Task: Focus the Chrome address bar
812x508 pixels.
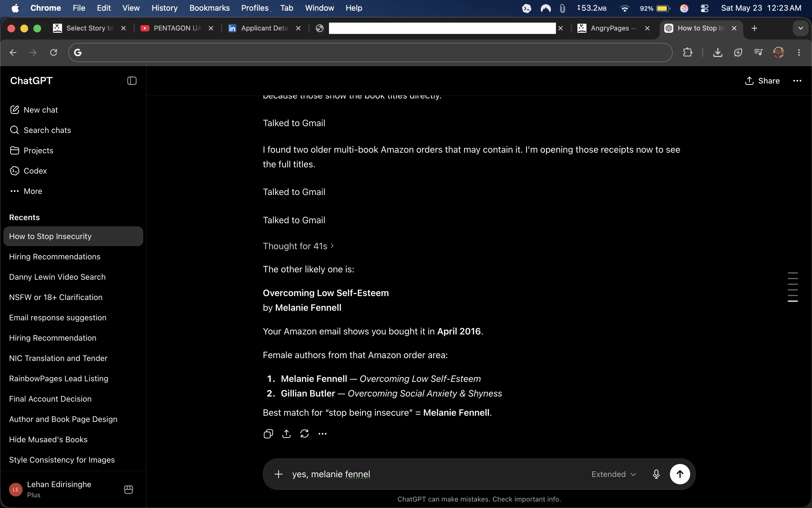Action: pos(370,52)
